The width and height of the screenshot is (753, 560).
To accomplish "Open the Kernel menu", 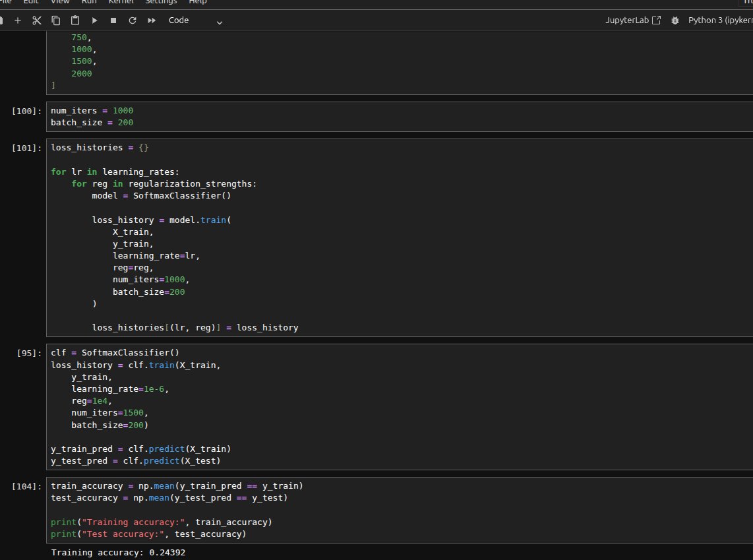I will [x=121, y=2].
